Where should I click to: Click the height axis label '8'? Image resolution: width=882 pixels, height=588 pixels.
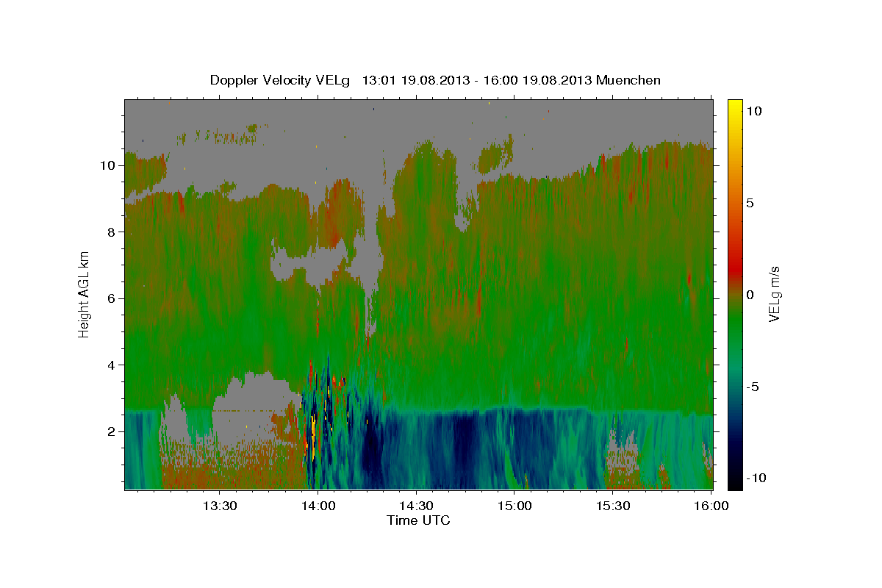(x=112, y=232)
